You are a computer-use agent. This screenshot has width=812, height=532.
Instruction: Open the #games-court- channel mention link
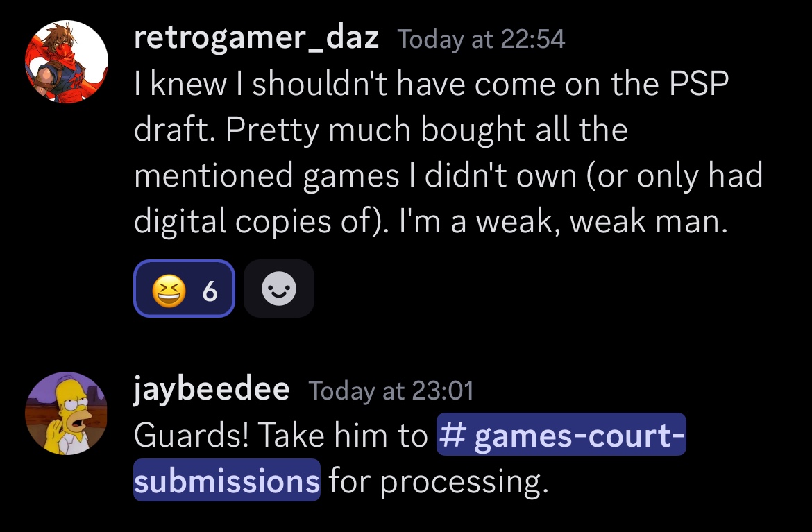tap(561, 434)
